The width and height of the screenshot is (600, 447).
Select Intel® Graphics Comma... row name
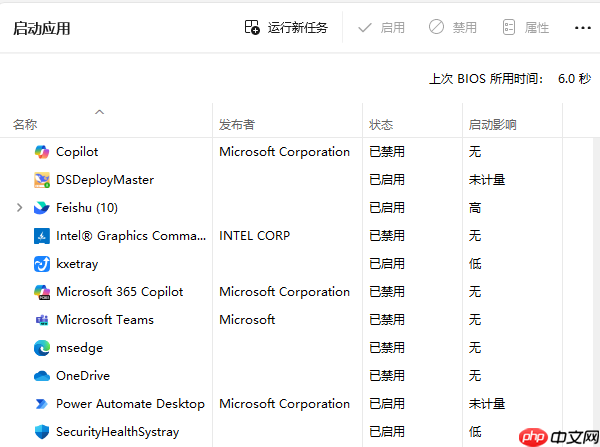click(131, 236)
